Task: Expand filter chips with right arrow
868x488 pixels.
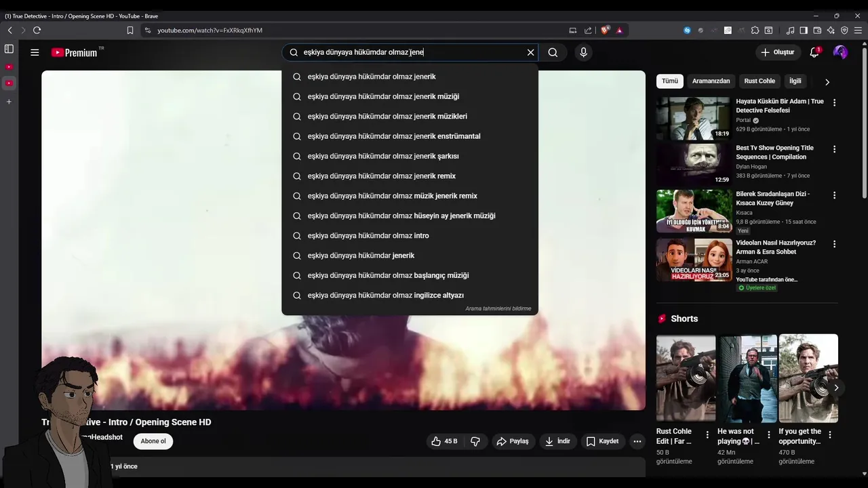Action: [x=827, y=81]
